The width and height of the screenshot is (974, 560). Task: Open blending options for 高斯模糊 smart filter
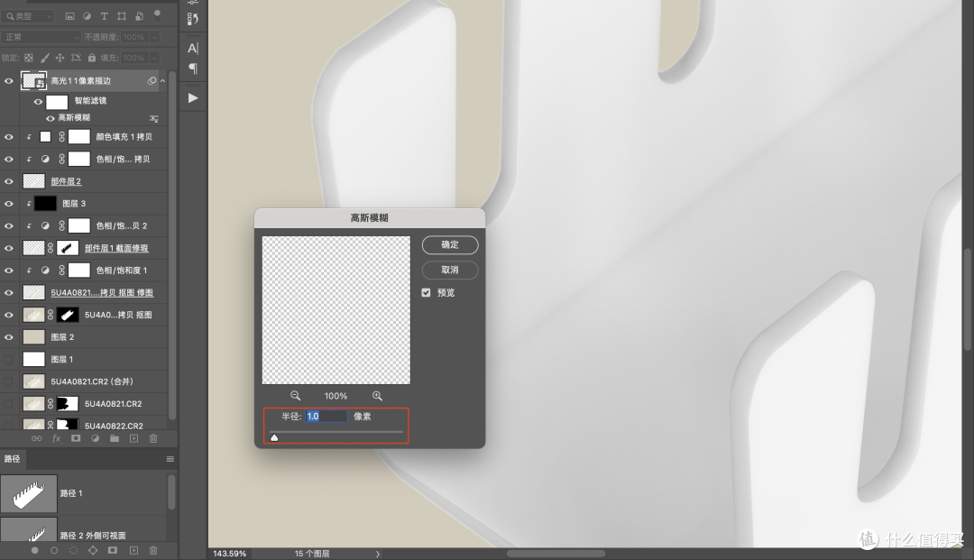coord(154,118)
